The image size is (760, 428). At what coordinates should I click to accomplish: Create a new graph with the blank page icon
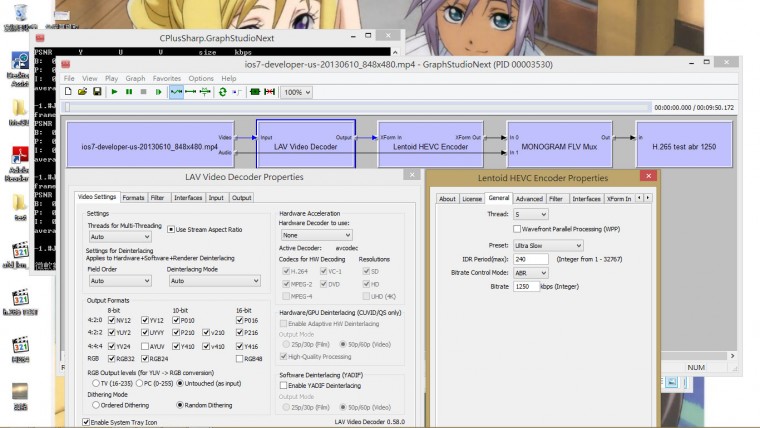click(68, 92)
